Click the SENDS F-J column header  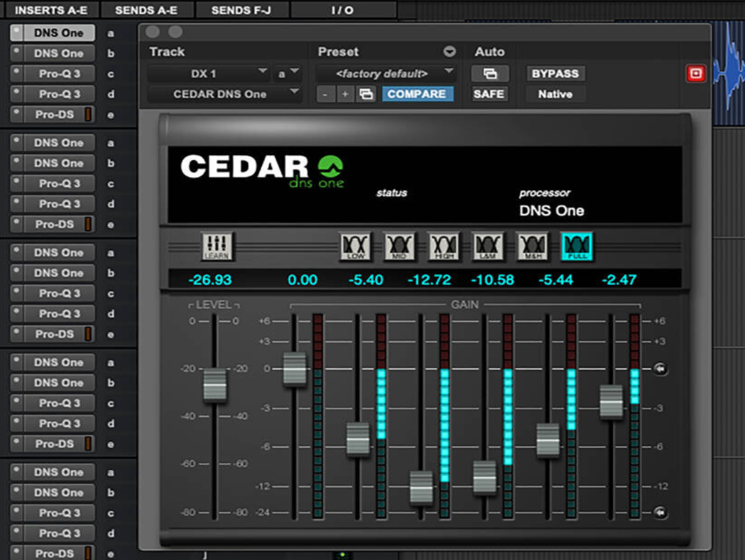tap(241, 10)
